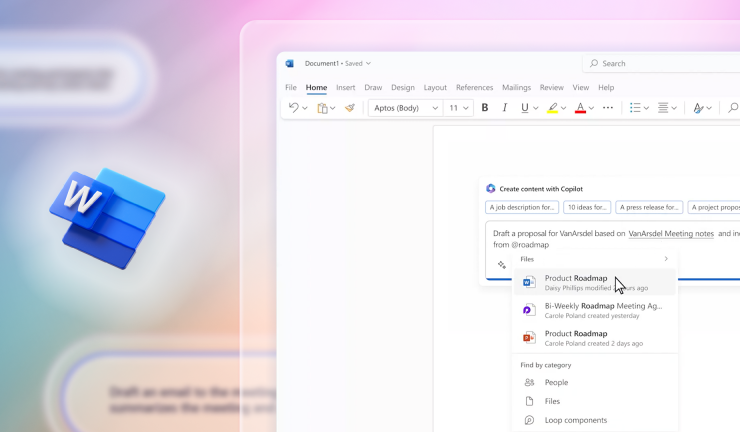Open the Insert ribbon tab
The width and height of the screenshot is (740, 432).
point(345,88)
